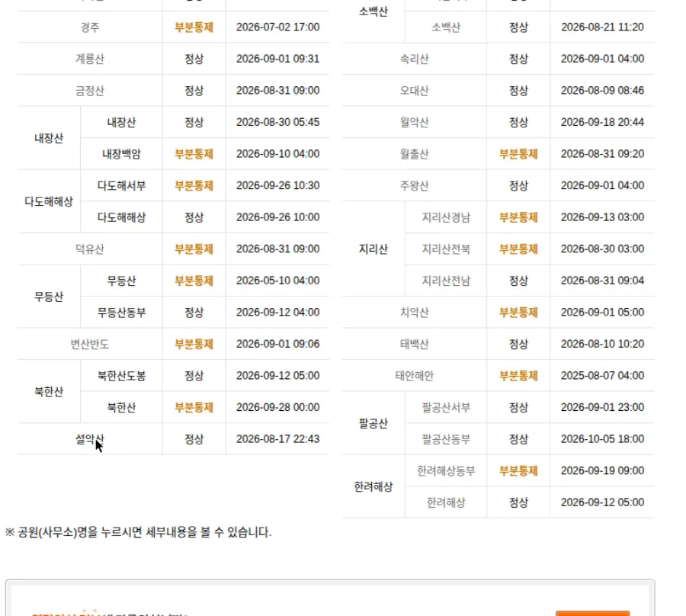Click 정상 status in 계룡산 row
This screenshot has width=686, height=616.
coord(194,59)
